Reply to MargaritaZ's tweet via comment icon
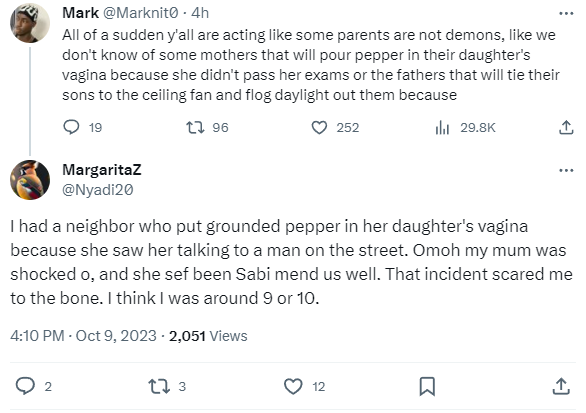 25,386
